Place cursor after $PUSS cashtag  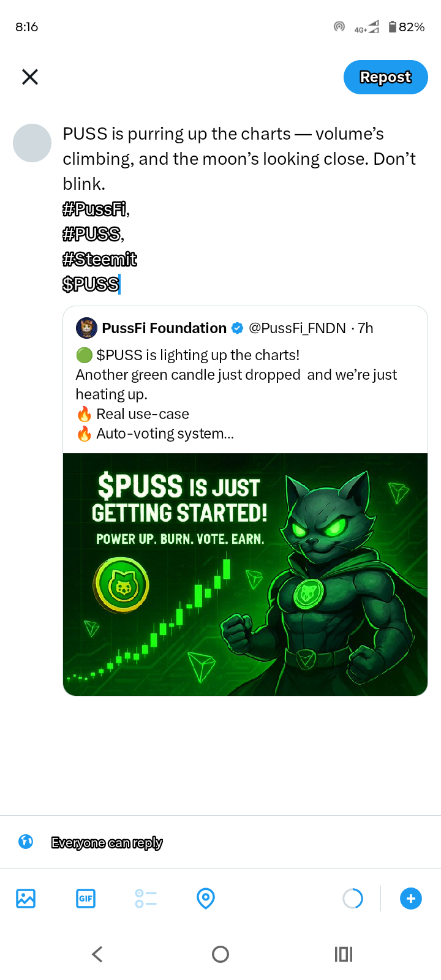coord(120,284)
